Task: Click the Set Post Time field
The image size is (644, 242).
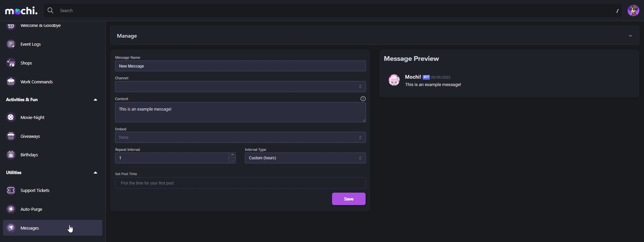Action: (240, 183)
